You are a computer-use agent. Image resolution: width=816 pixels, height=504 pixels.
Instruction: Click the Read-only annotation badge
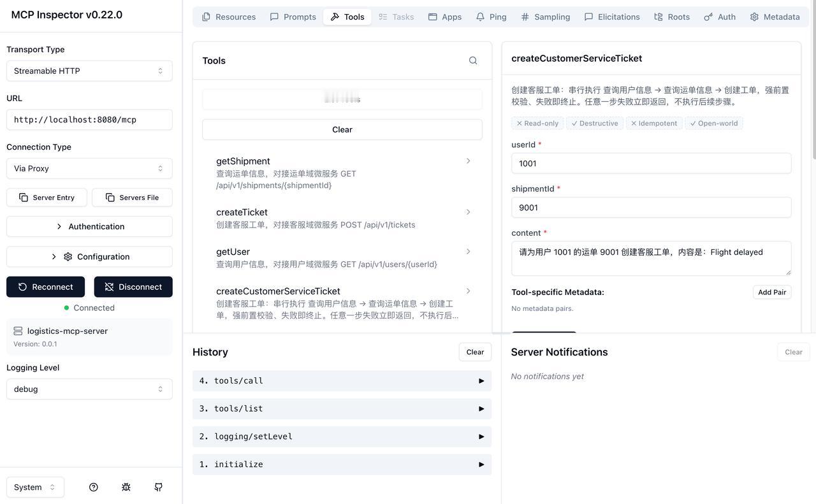(537, 123)
